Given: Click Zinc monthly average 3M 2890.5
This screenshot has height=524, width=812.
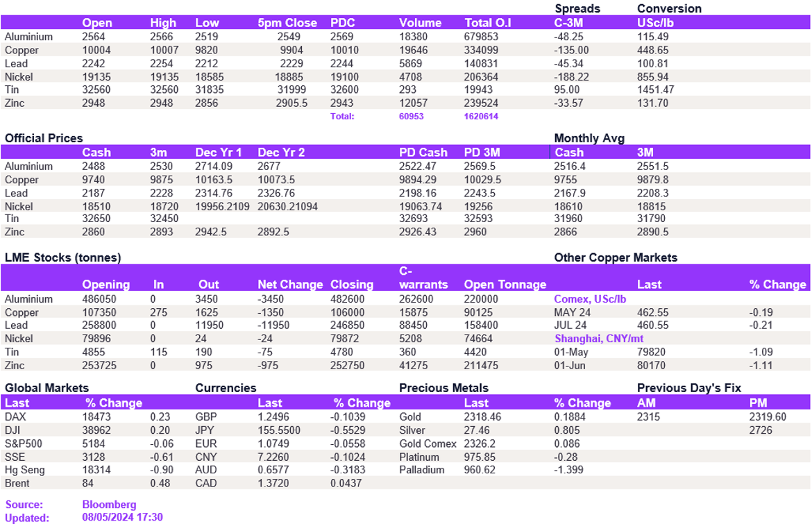Looking at the screenshot, I should (652, 232).
